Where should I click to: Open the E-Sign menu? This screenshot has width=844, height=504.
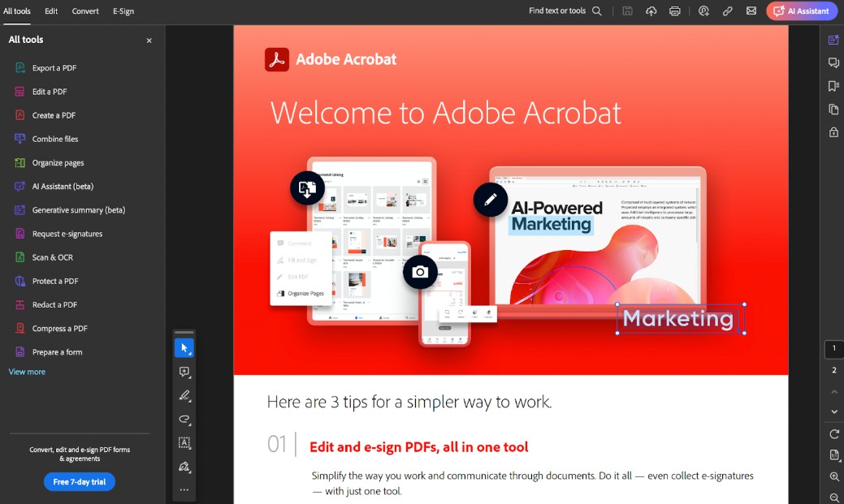pos(123,11)
